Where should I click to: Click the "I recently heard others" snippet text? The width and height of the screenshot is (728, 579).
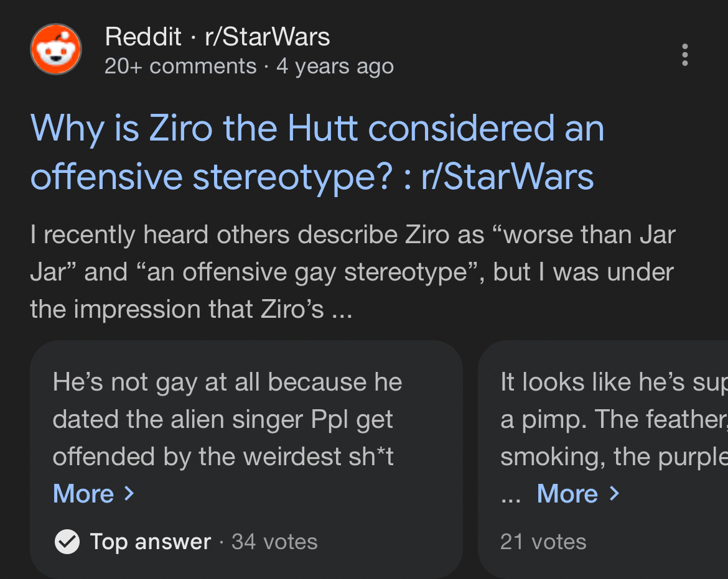coord(352,272)
